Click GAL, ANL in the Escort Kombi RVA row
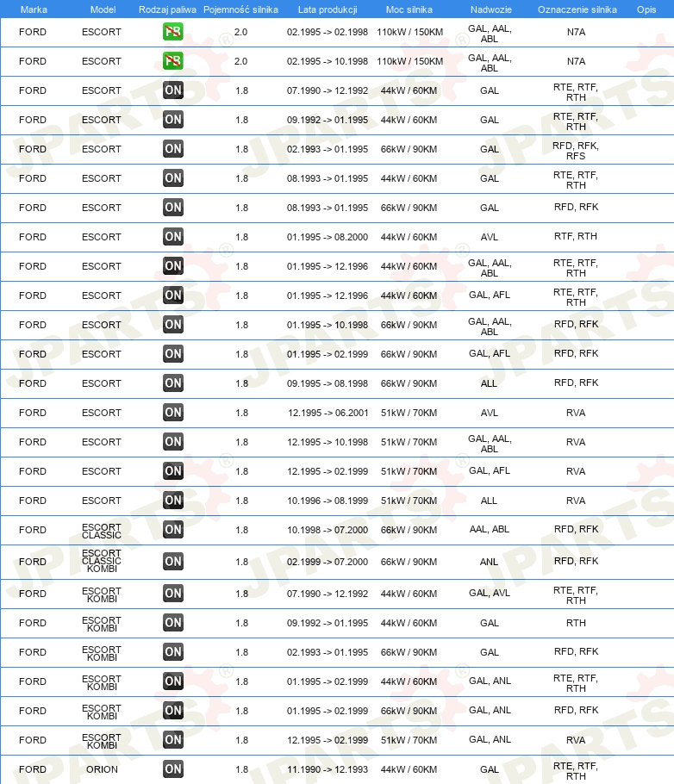 490,739
